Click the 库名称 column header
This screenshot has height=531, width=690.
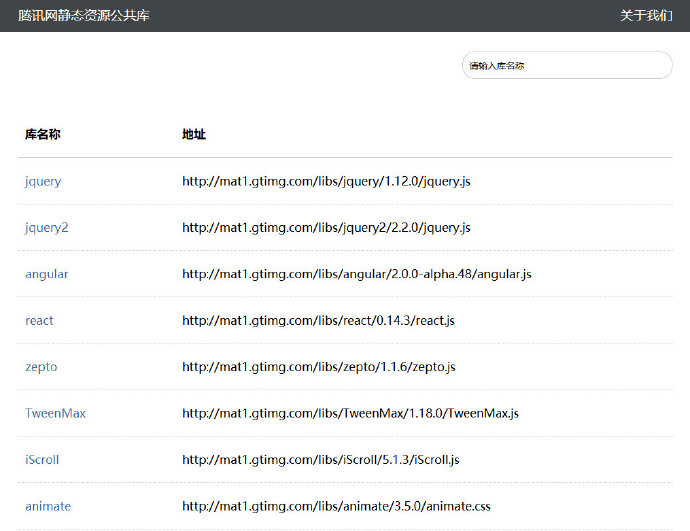tap(43, 134)
